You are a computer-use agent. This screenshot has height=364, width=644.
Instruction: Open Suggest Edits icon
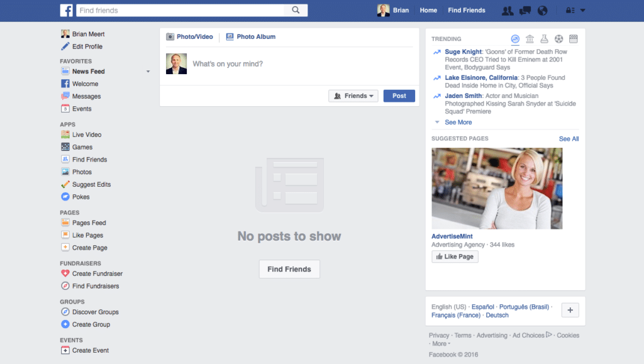click(x=65, y=184)
